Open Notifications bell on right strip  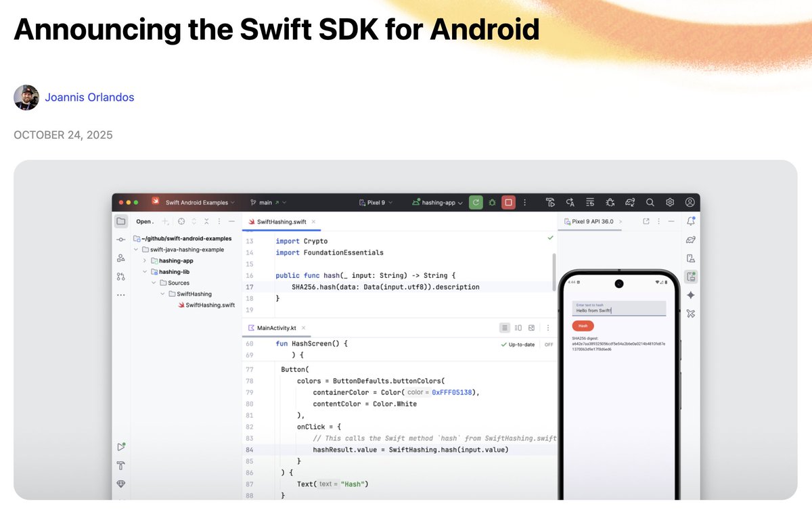tap(691, 221)
